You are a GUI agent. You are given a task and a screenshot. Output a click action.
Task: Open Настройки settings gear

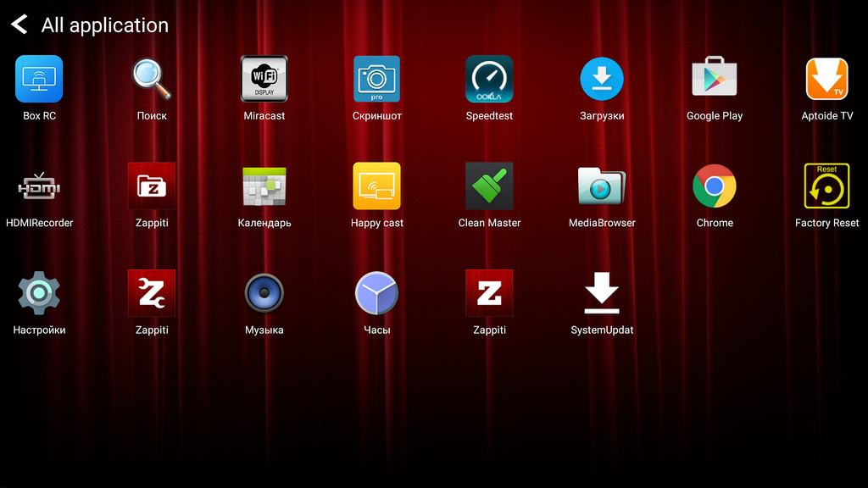click(x=39, y=292)
